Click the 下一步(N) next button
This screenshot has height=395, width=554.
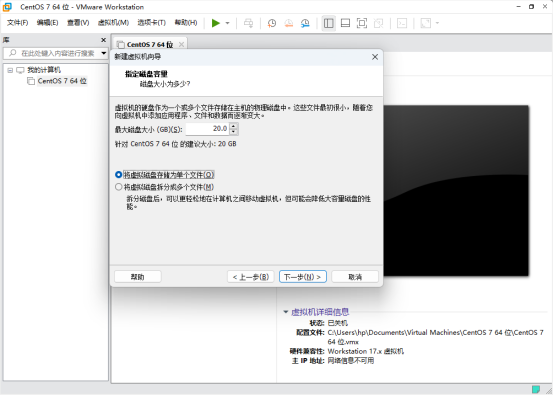point(303,277)
